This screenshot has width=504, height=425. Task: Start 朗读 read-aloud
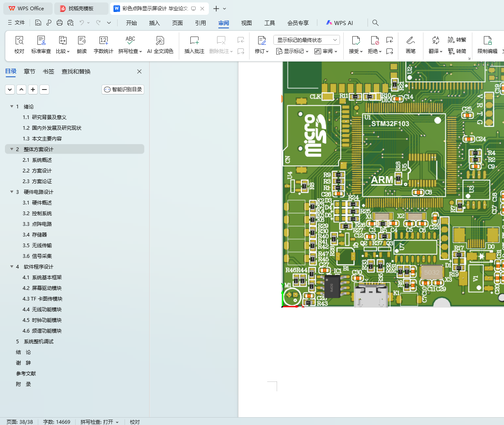(82, 45)
